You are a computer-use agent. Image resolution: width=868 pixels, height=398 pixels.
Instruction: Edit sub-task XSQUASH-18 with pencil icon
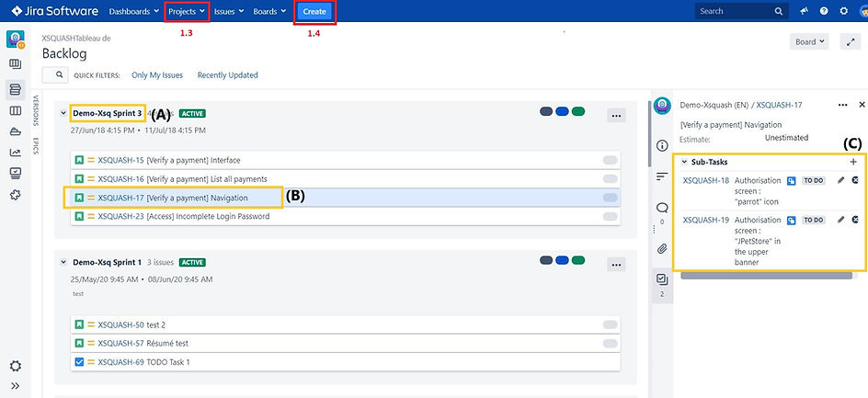click(840, 180)
